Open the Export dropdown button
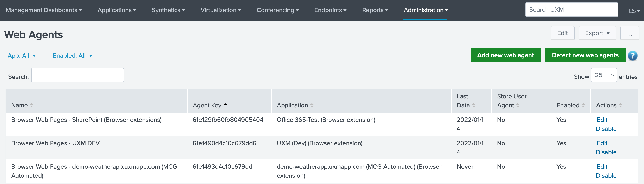644x184 pixels. [597, 33]
